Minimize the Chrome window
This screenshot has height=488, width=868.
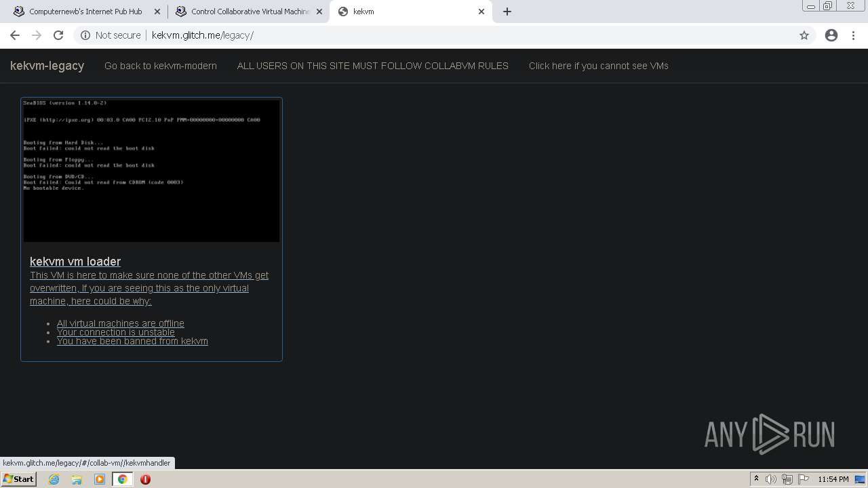811,6
